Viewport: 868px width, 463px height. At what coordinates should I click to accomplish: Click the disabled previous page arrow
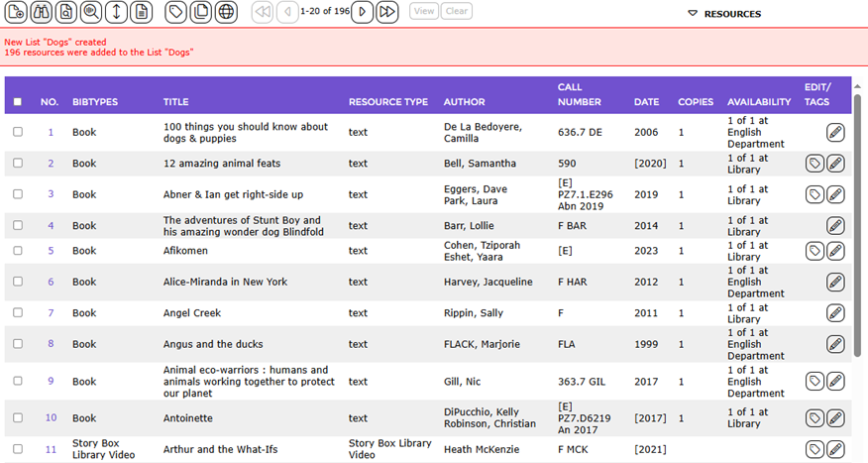[x=287, y=12]
